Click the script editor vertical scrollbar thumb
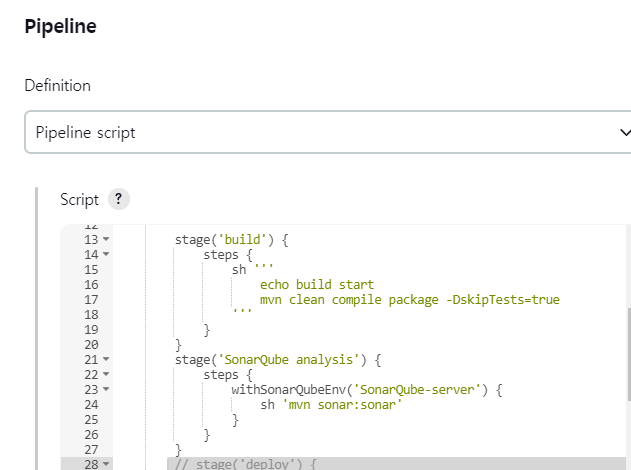Image resolution: width=631 pixels, height=470 pixels. pos(629,354)
